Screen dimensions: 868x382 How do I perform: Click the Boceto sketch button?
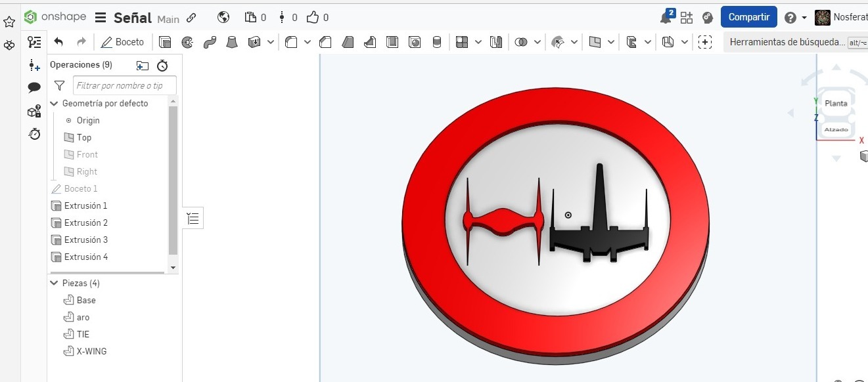click(x=122, y=42)
